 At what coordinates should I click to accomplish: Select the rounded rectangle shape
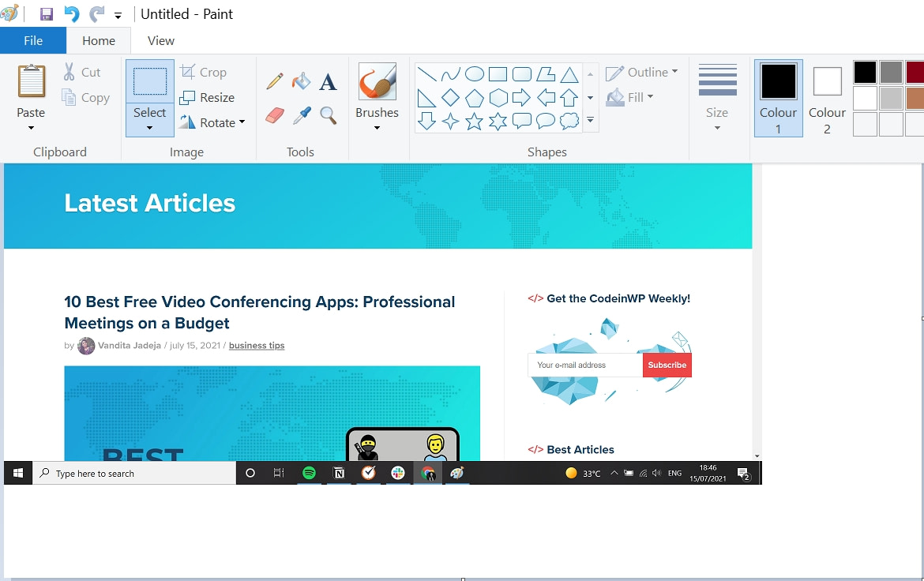521,73
